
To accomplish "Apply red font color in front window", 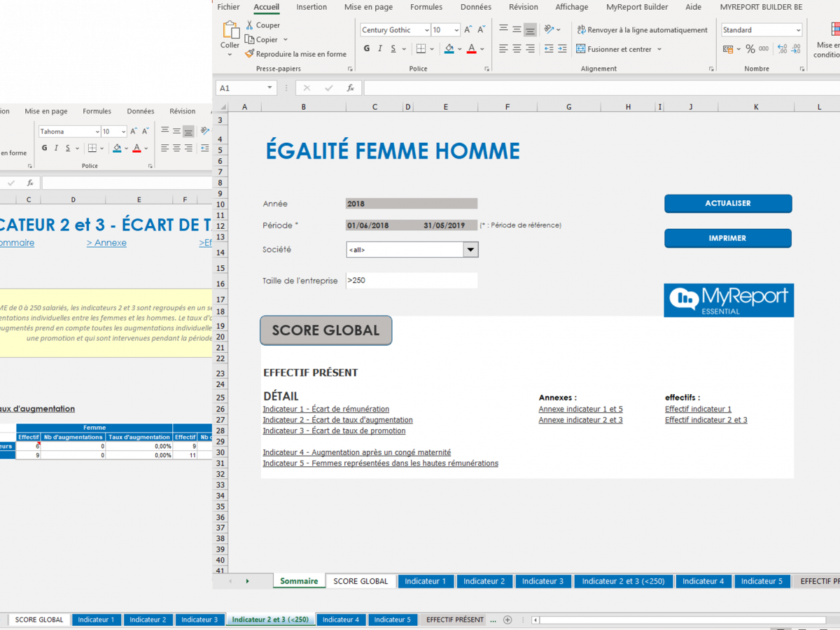I will pos(471,49).
